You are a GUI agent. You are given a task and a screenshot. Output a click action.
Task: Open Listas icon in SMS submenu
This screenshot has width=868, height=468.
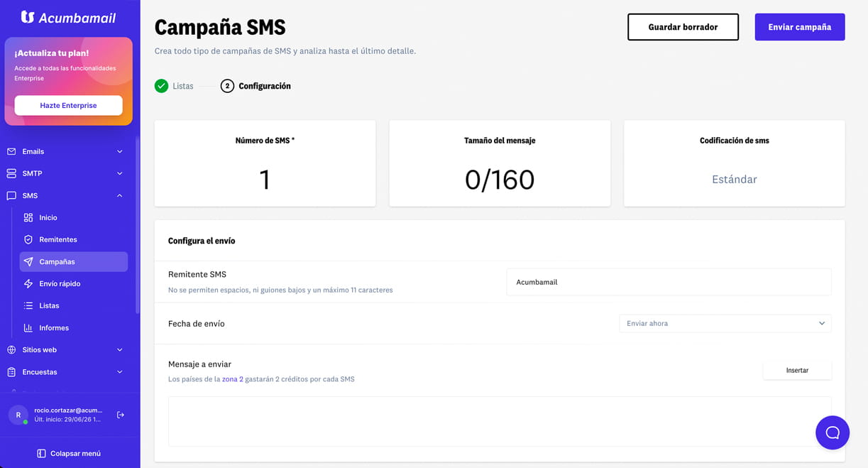tap(28, 305)
